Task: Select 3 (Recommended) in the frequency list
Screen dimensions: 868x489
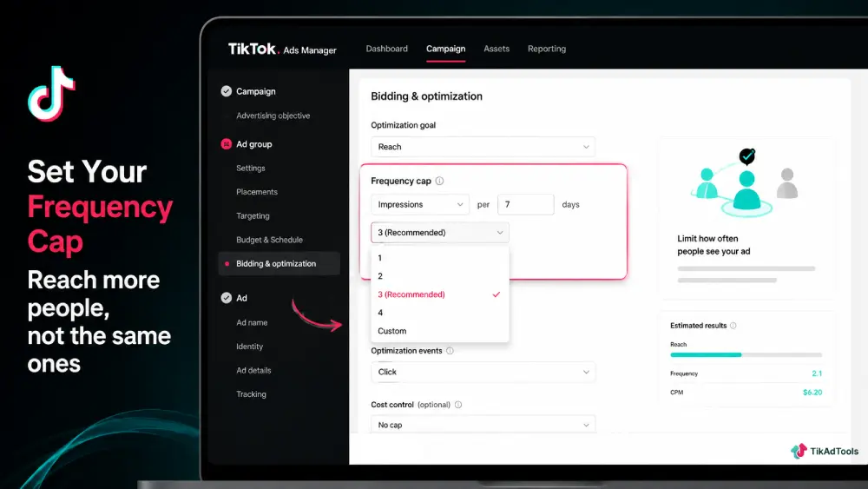Action: pyautogui.click(x=439, y=294)
